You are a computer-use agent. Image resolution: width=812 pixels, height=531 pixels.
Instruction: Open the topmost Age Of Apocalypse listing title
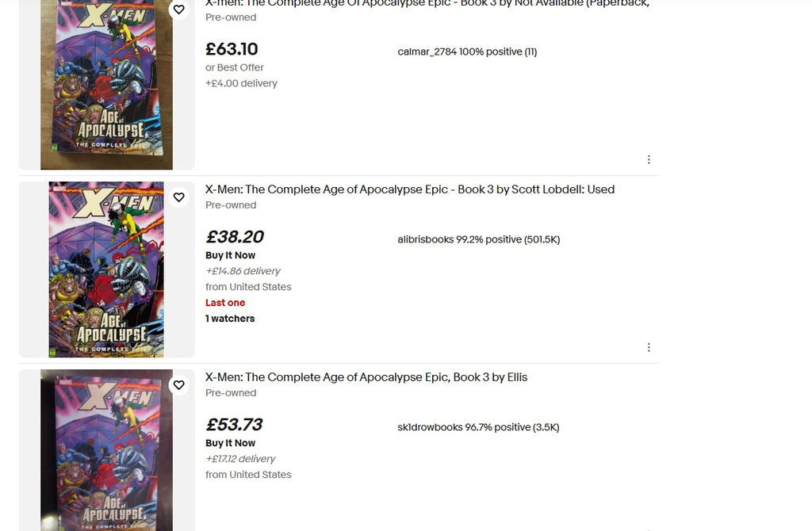[x=427, y=4]
